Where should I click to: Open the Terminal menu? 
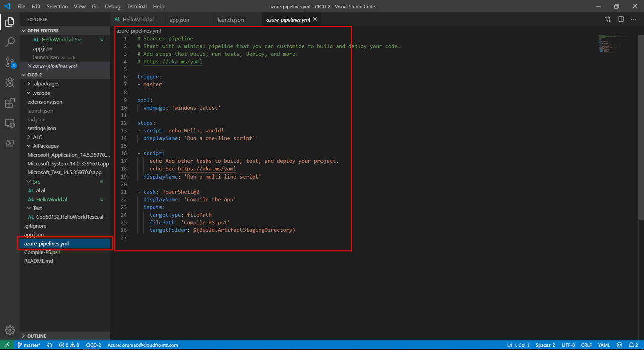click(x=137, y=6)
